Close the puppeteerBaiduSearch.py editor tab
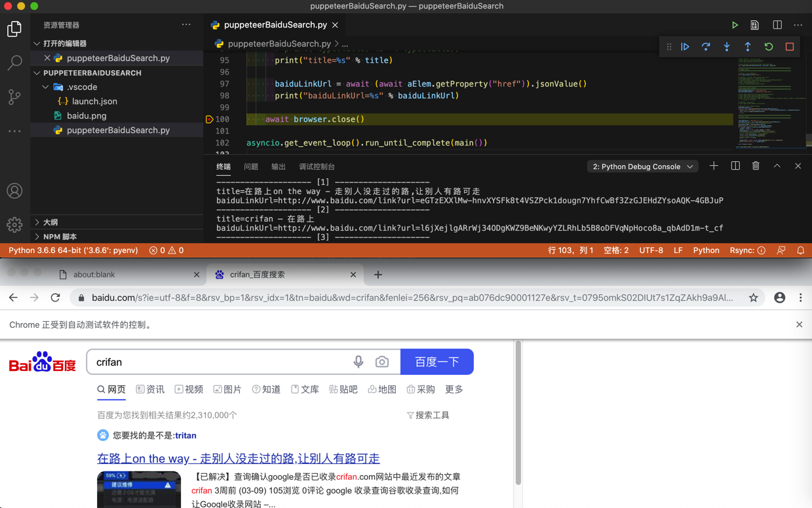The height and width of the screenshot is (508, 812). (x=335, y=25)
